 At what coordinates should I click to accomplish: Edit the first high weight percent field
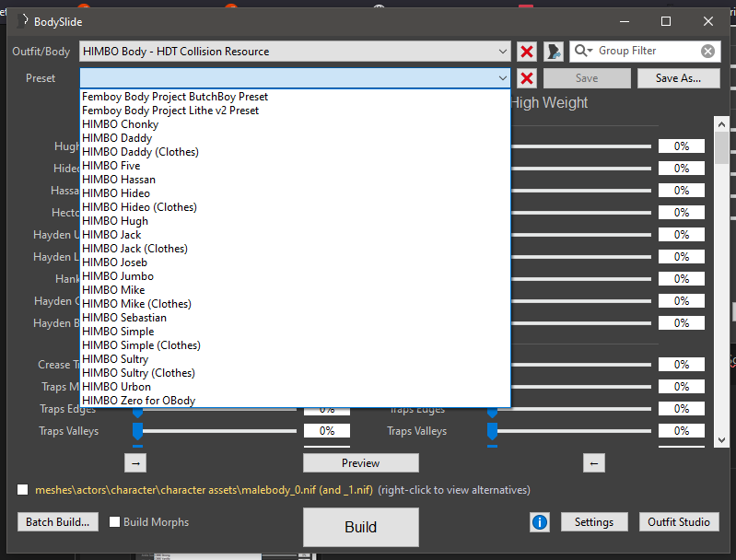(x=682, y=146)
